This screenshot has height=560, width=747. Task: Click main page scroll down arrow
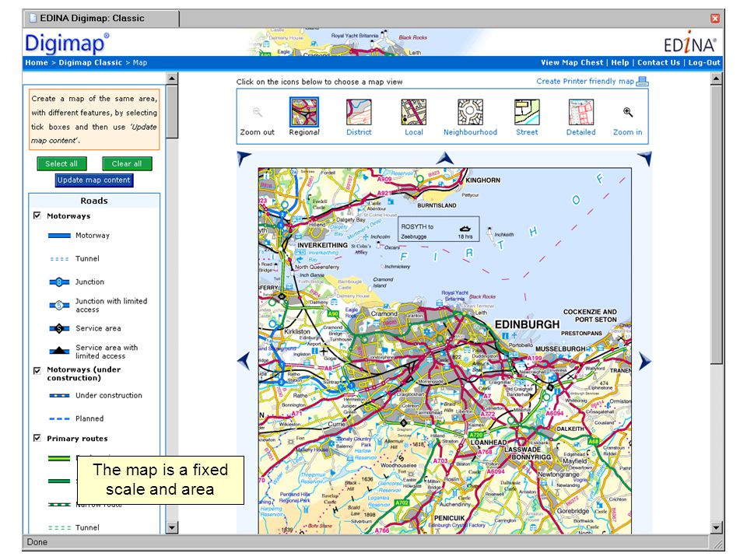(x=716, y=527)
